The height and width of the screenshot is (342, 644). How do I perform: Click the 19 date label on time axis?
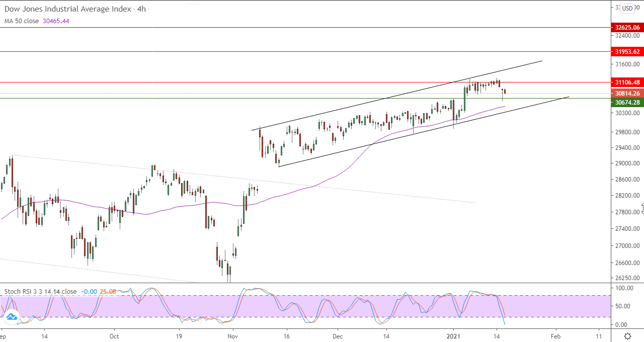click(x=179, y=335)
